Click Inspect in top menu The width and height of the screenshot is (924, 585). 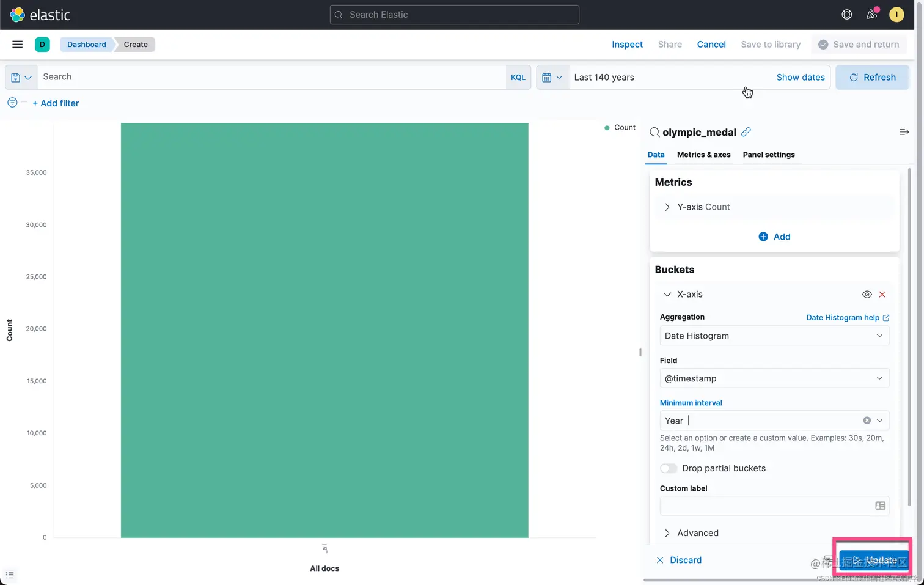click(x=627, y=44)
